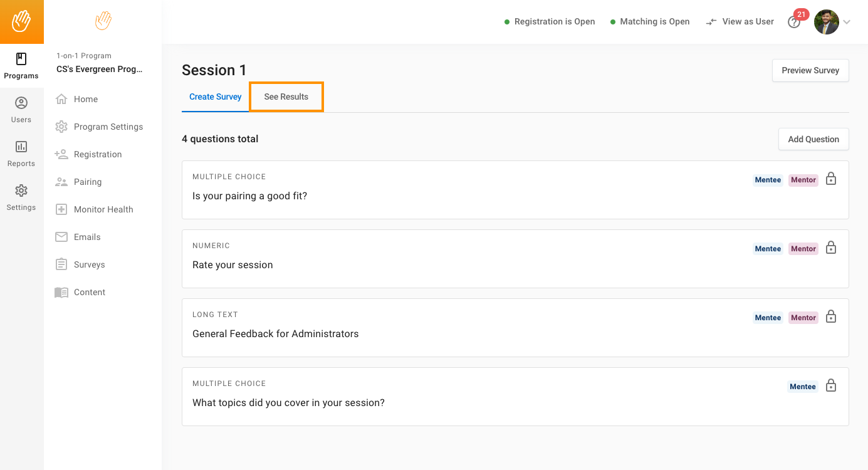
Task: Click the Surveys clipboard icon
Action: (61, 264)
